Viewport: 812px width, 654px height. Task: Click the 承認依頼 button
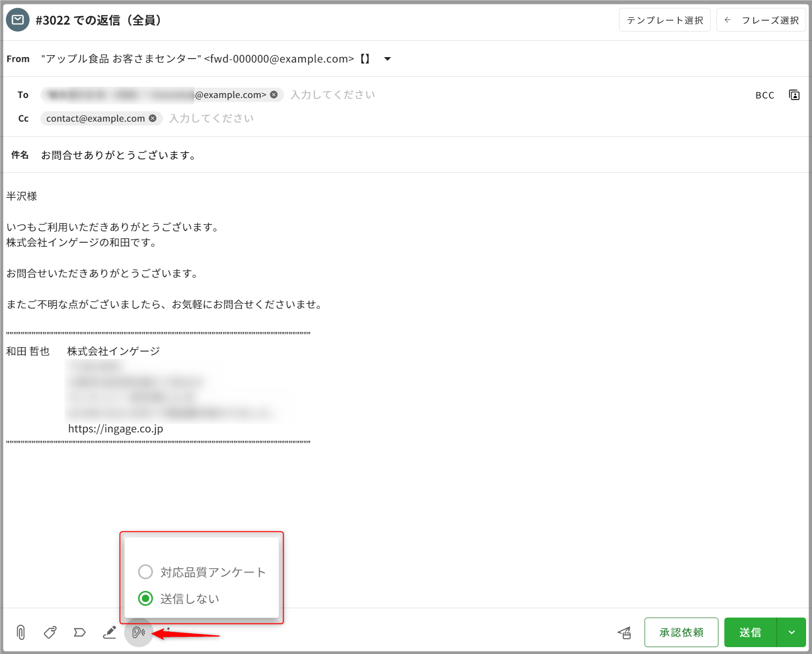coord(681,632)
